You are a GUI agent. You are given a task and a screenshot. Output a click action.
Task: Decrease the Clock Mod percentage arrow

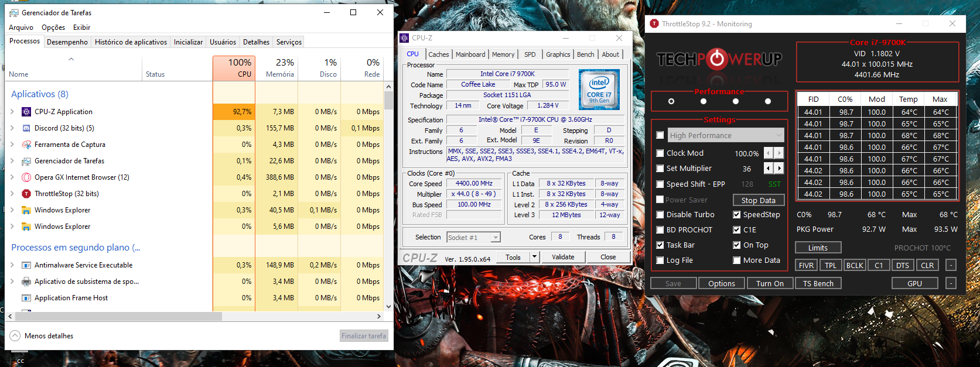(769, 153)
